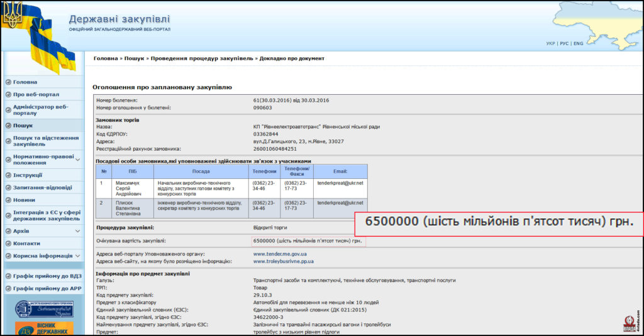
Task: Click the Ukrainian trident emblem logo
Action: 13,15
